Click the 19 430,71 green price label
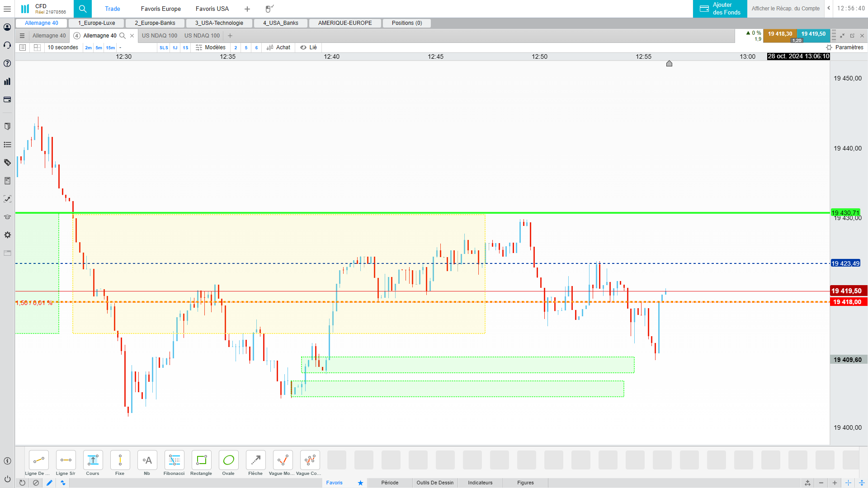 pos(845,212)
